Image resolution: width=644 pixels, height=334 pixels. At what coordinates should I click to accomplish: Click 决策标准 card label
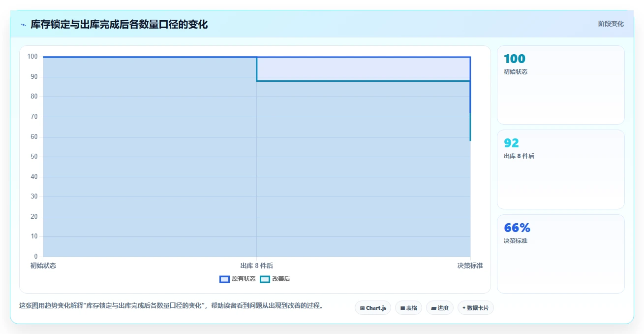pyautogui.click(x=516, y=241)
